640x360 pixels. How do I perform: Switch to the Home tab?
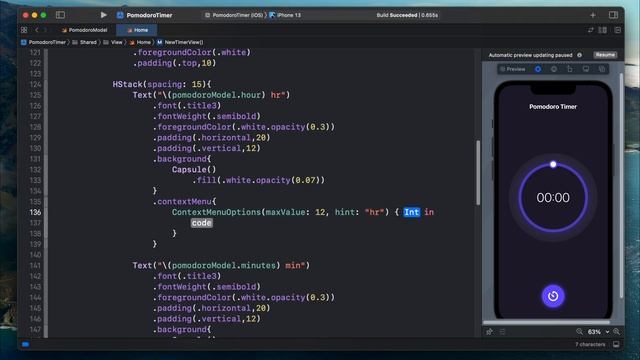[x=138, y=30]
